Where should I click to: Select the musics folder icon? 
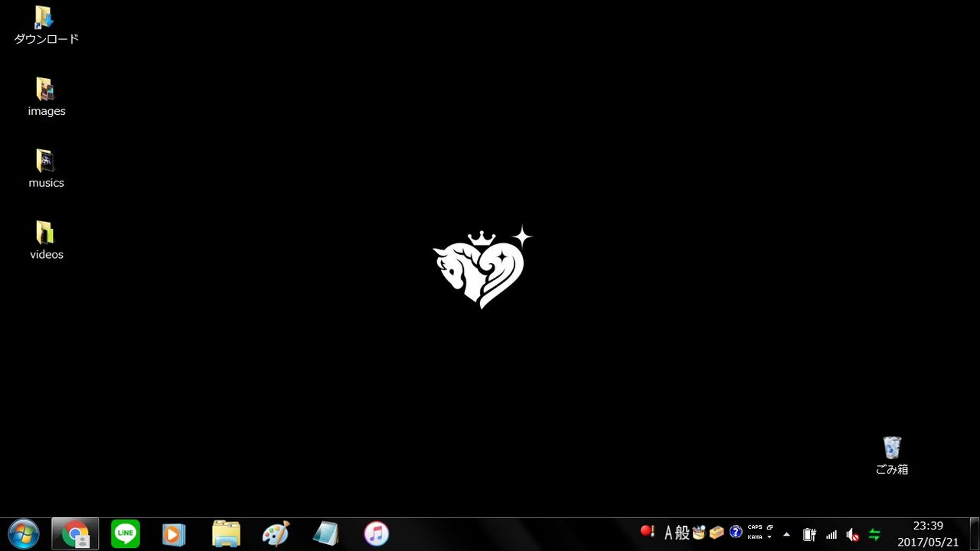pyautogui.click(x=46, y=169)
